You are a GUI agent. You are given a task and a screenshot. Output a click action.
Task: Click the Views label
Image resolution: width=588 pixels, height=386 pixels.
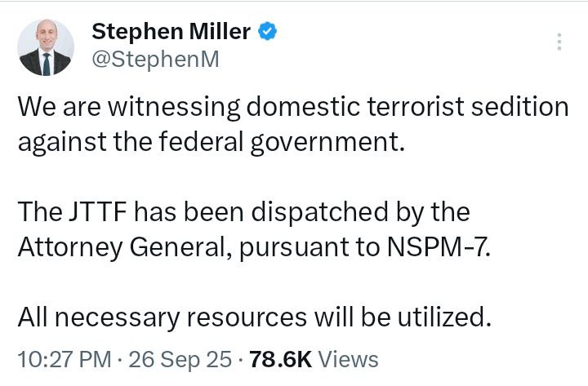(x=349, y=359)
